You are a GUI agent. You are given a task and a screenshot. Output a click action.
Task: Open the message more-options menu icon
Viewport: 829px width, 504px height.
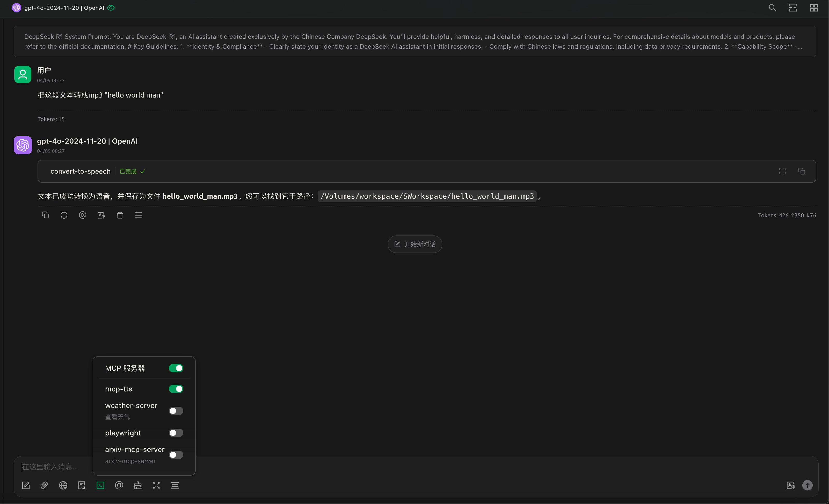138,215
